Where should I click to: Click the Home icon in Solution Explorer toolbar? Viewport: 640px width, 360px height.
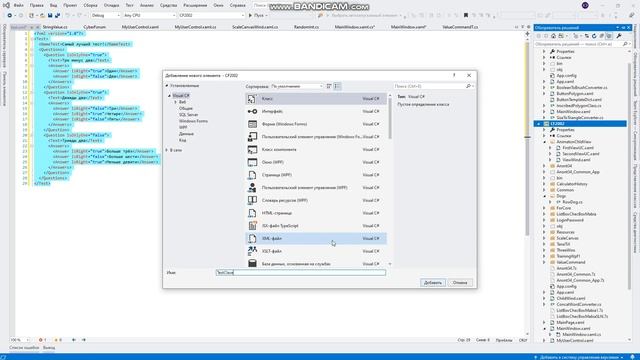[x=553, y=36]
